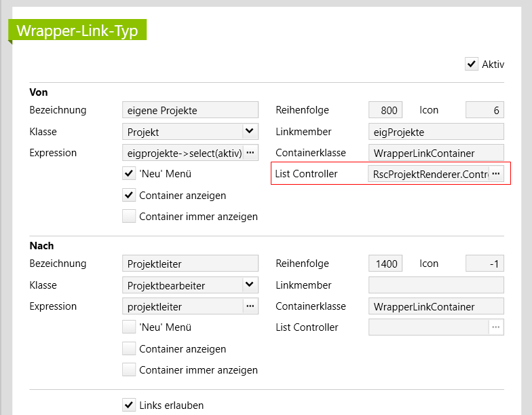
Task: Open Von Expression ellipsis editor button
Action: pos(250,153)
